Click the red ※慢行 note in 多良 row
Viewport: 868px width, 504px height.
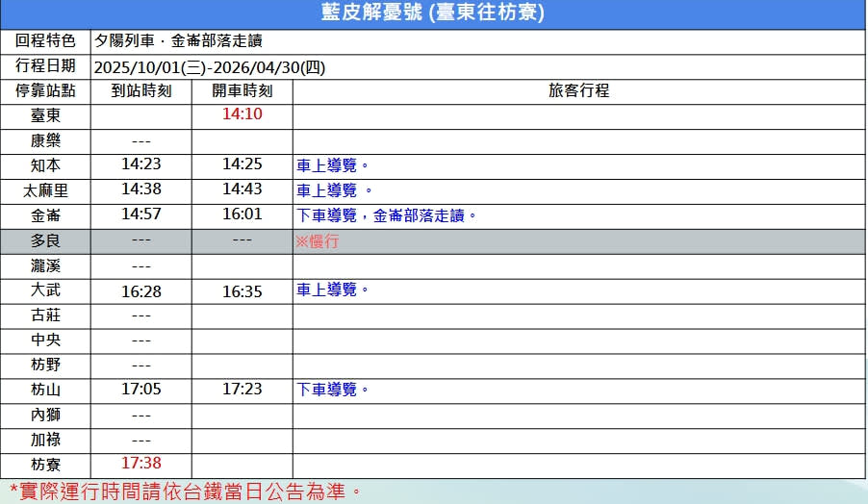[x=317, y=240]
